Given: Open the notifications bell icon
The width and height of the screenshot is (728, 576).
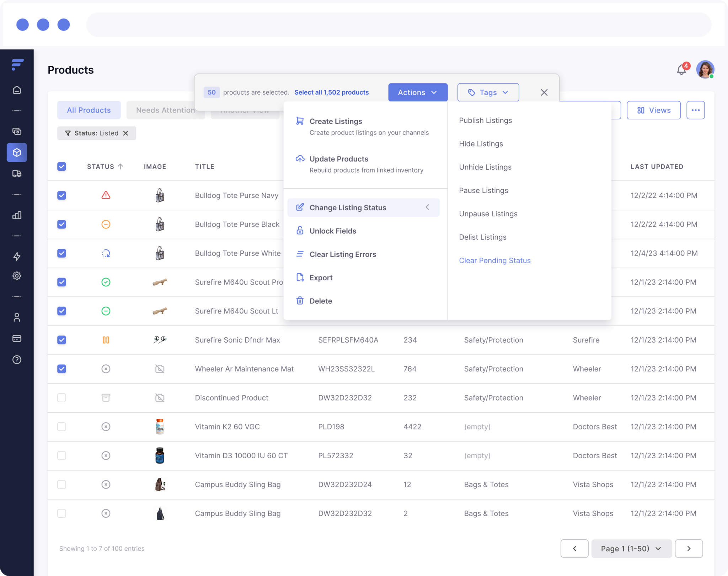Looking at the screenshot, I should tap(681, 70).
